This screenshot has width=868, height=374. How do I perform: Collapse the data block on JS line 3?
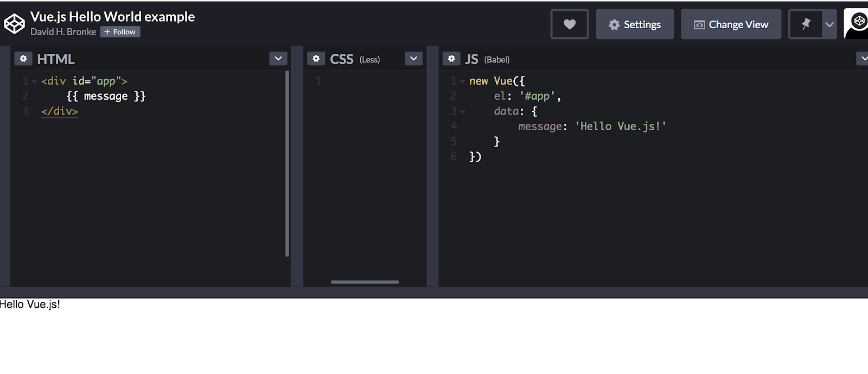[462, 112]
